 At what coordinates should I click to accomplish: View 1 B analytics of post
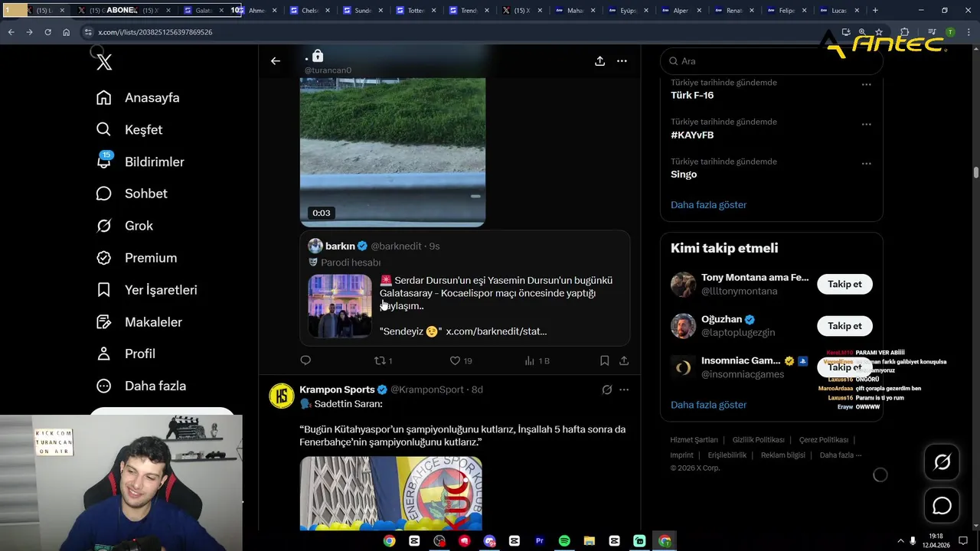(537, 360)
